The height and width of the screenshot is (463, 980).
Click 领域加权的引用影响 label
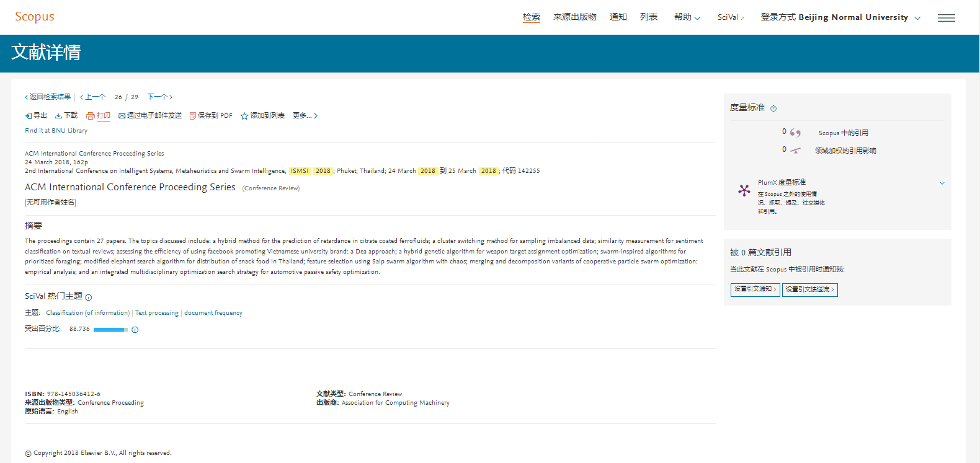point(845,151)
